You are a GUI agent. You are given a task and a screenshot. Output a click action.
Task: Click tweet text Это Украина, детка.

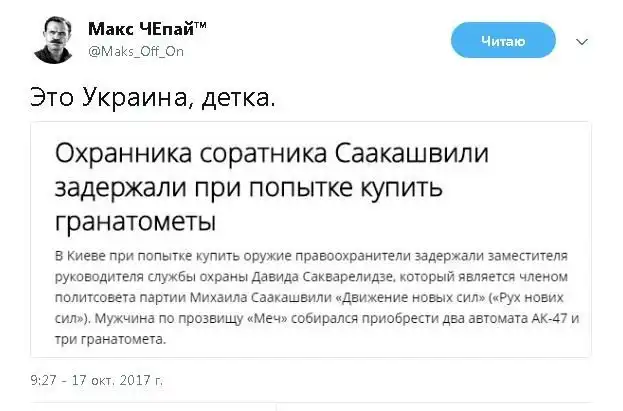(x=149, y=99)
